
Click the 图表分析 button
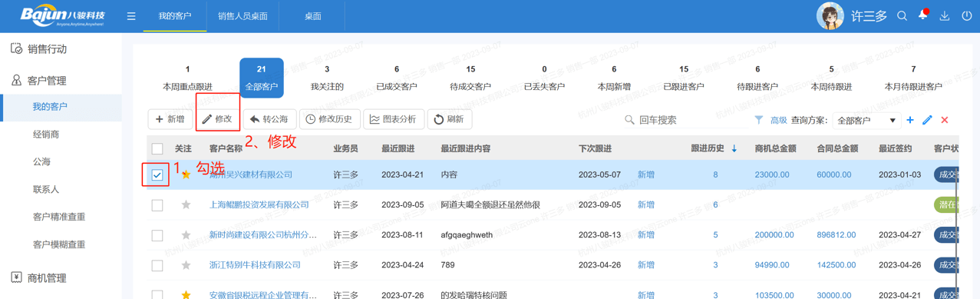click(x=393, y=120)
